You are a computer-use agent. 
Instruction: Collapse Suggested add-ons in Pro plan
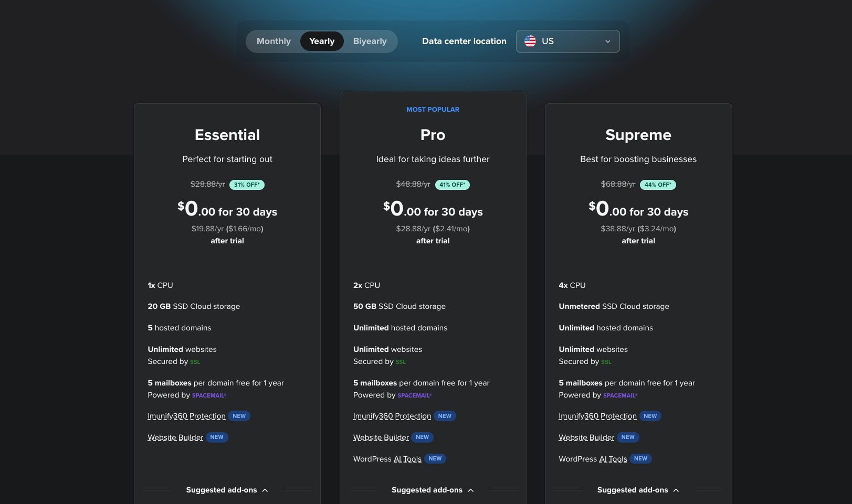pos(433,490)
